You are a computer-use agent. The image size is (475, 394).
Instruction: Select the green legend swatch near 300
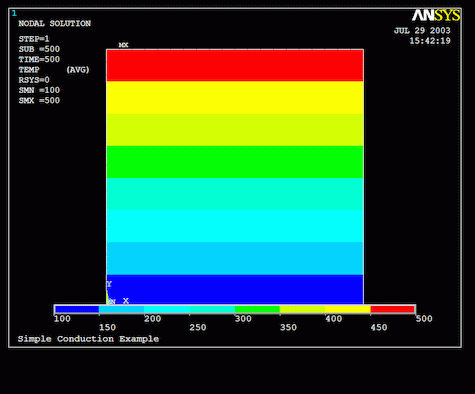click(x=257, y=309)
